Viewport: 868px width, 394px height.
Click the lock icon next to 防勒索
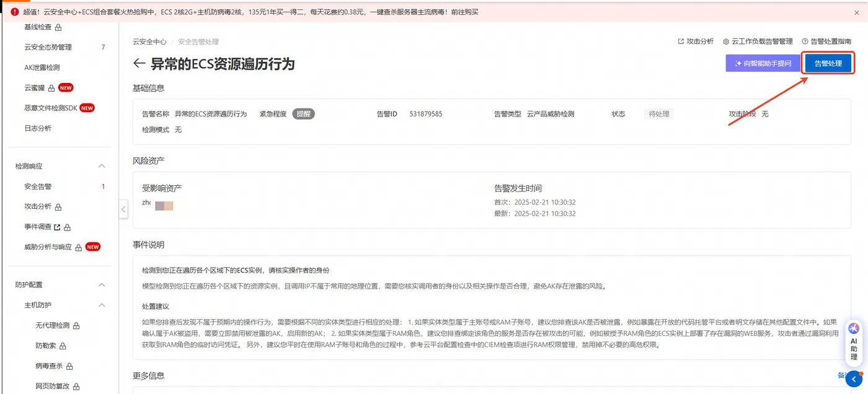click(x=63, y=346)
